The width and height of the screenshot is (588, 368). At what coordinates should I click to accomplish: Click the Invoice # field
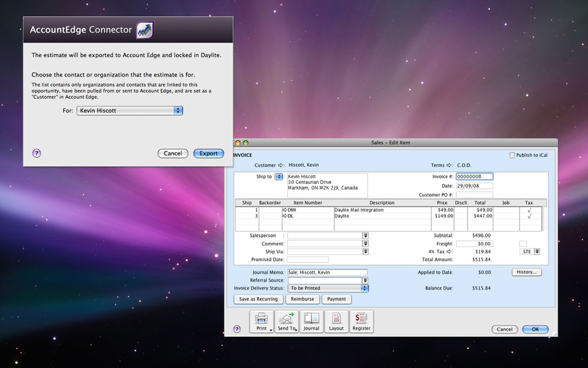[475, 177]
